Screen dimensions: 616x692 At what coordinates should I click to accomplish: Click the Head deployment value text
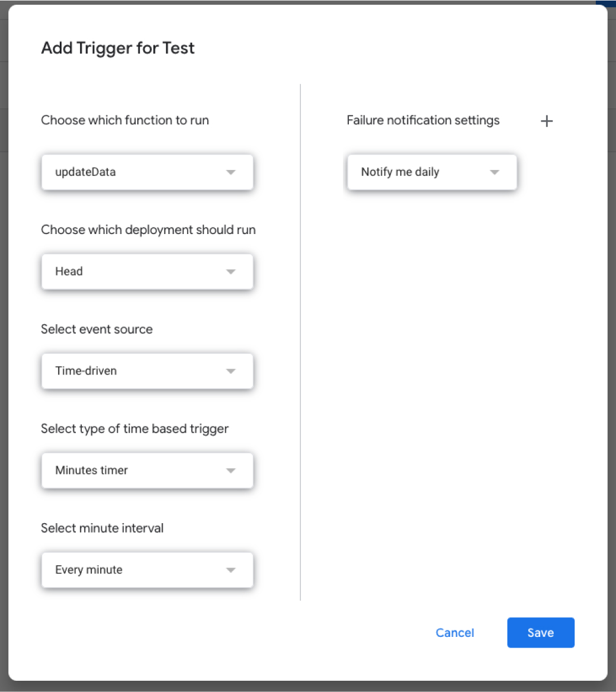pyautogui.click(x=69, y=271)
